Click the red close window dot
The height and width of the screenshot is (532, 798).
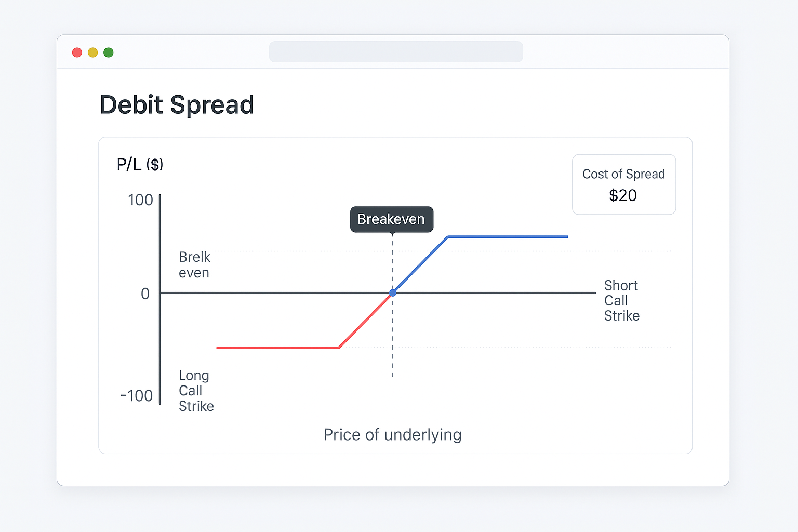click(x=77, y=52)
